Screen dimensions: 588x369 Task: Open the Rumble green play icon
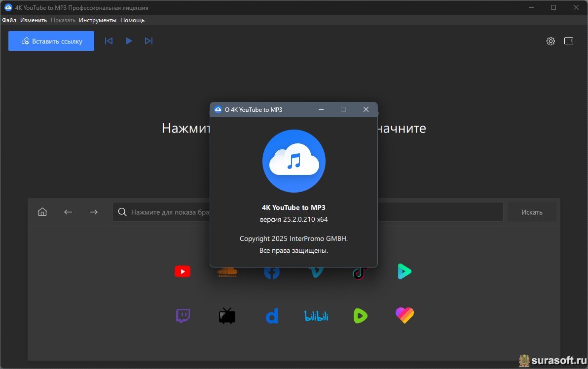(x=361, y=316)
